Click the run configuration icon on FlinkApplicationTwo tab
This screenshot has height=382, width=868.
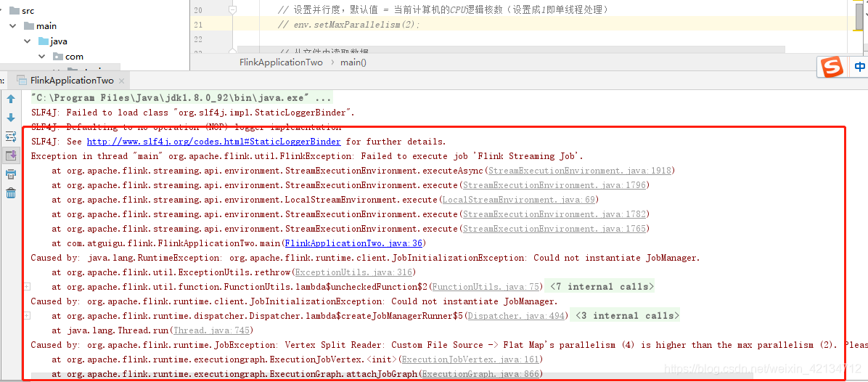tap(22, 81)
